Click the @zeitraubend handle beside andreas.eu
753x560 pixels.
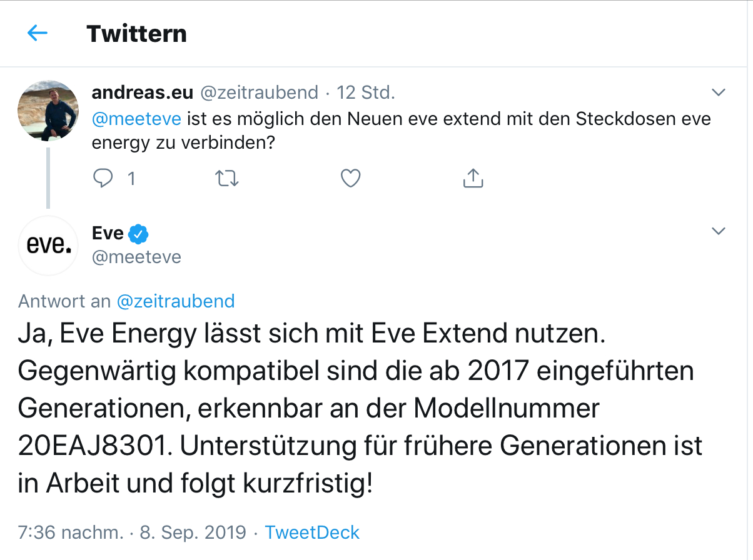(x=259, y=92)
